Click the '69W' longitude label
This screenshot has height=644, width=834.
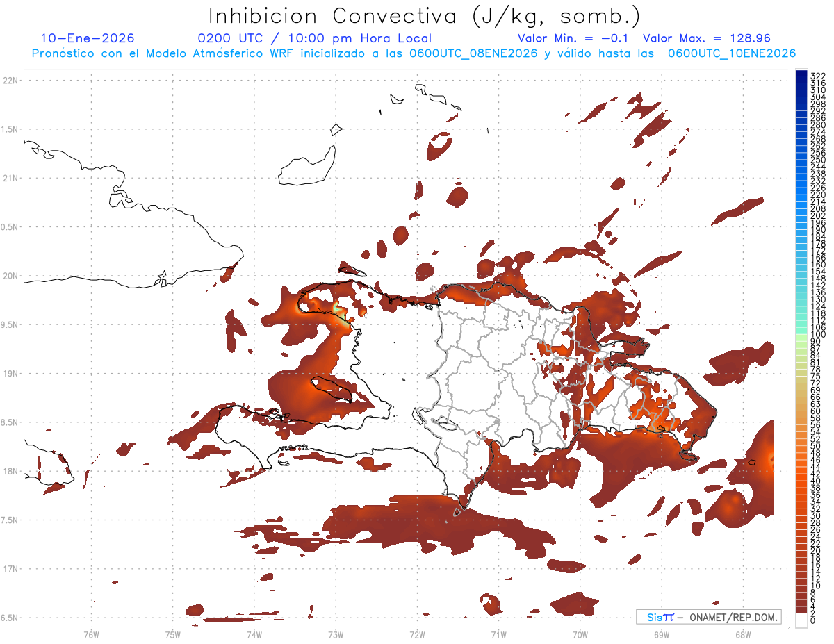coord(661,634)
